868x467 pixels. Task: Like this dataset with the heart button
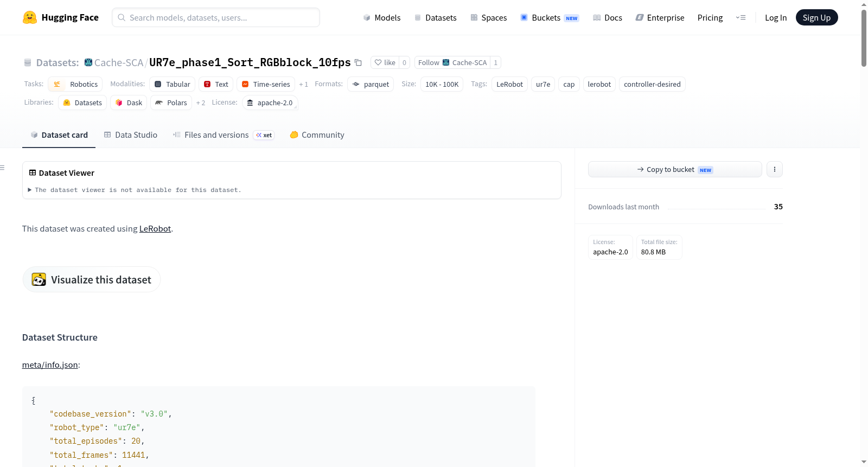click(385, 62)
